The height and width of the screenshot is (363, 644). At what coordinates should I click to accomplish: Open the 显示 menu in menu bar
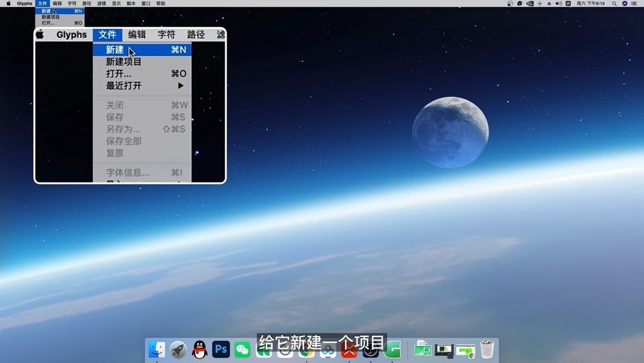tap(116, 3)
